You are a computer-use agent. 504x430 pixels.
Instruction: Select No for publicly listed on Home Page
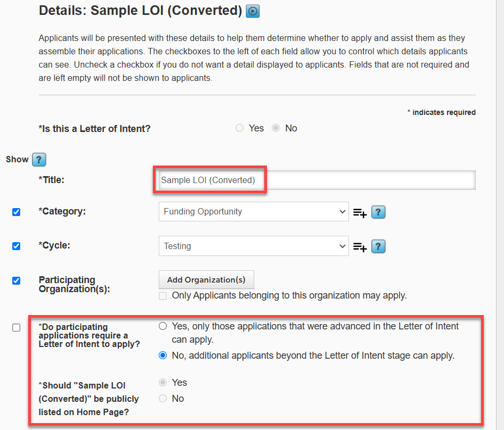click(164, 398)
